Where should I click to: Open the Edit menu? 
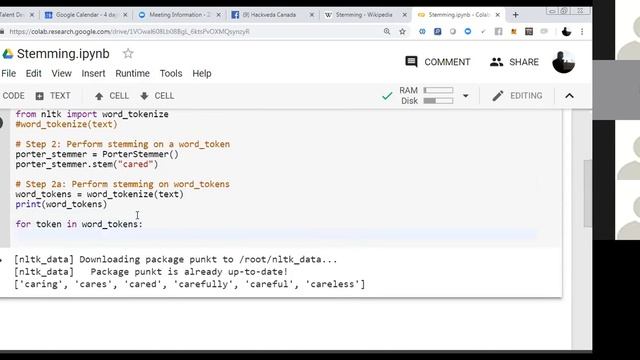(33, 73)
